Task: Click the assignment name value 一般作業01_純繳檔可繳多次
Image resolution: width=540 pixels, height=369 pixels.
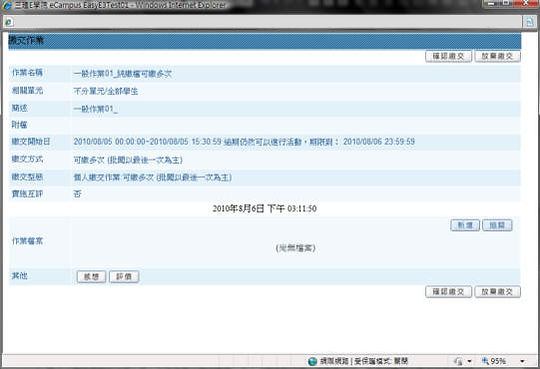Action: click(x=123, y=74)
